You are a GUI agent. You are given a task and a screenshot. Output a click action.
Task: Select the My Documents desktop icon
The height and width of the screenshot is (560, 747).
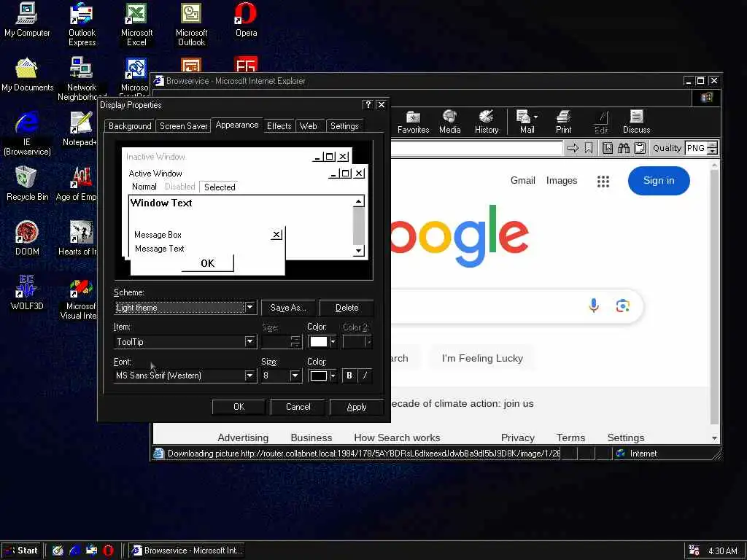[27, 74]
